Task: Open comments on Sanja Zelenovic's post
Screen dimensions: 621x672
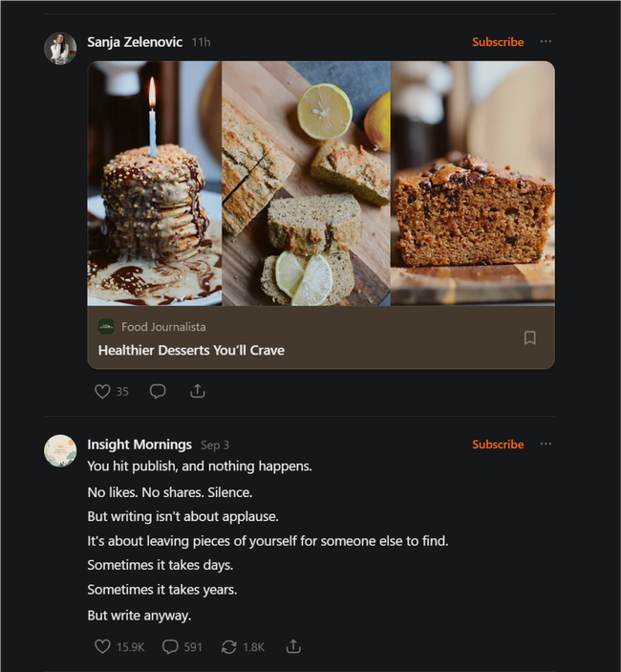Action: [x=158, y=391]
